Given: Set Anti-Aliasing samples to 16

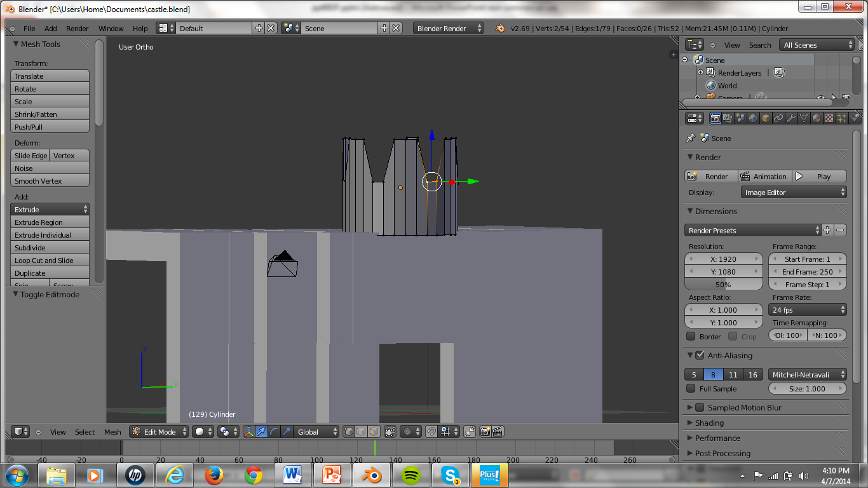Looking at the screenshot, I should [x=753, y=374].
